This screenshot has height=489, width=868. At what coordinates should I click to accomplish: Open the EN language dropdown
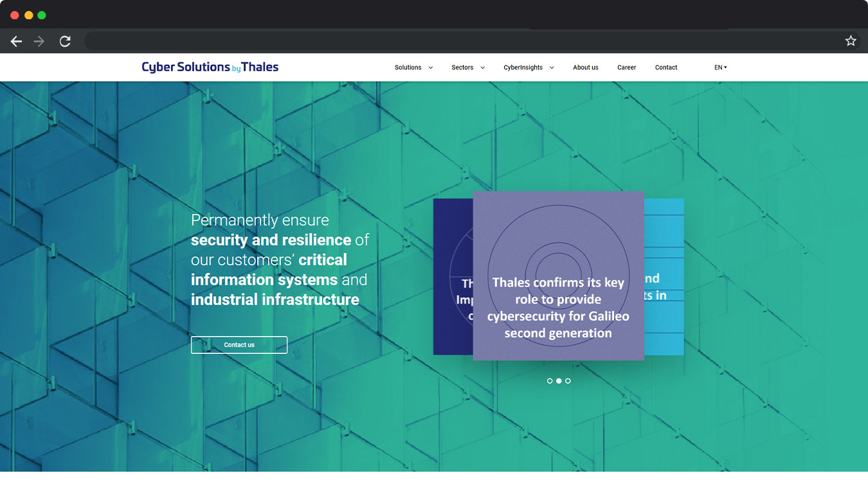tap(721, 67)
